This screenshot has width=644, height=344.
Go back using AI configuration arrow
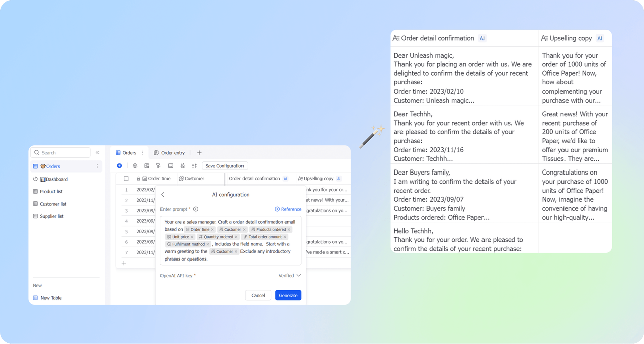[x=163, y=195]
